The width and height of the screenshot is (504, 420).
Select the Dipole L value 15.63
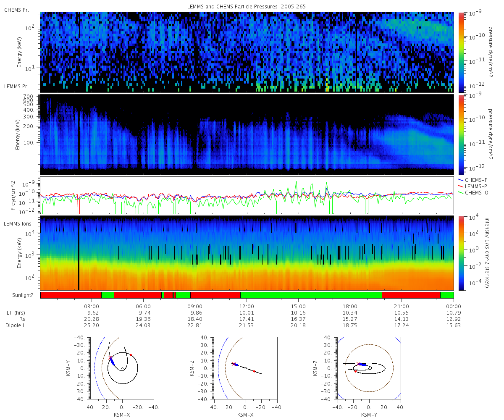(x=454, y=325)
